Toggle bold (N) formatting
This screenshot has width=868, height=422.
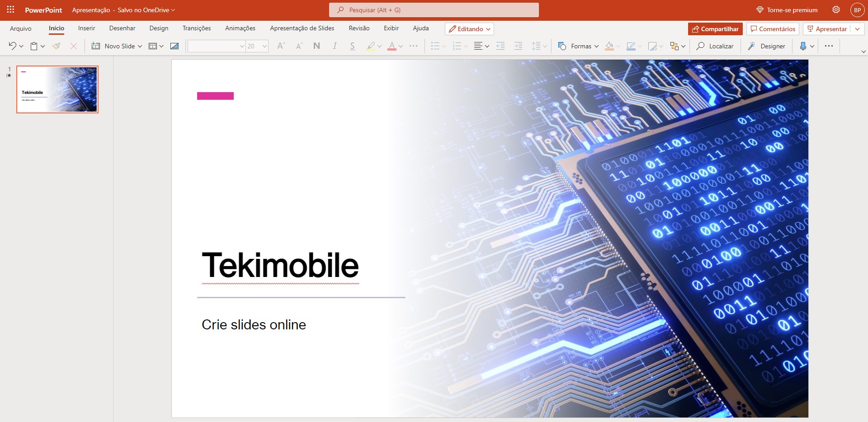coord(316,46)
